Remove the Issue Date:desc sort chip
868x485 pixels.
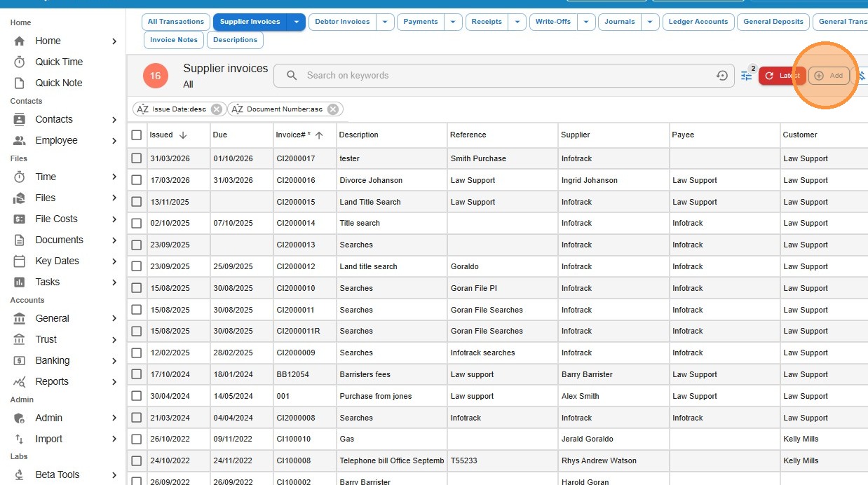(x=217, y=109)
